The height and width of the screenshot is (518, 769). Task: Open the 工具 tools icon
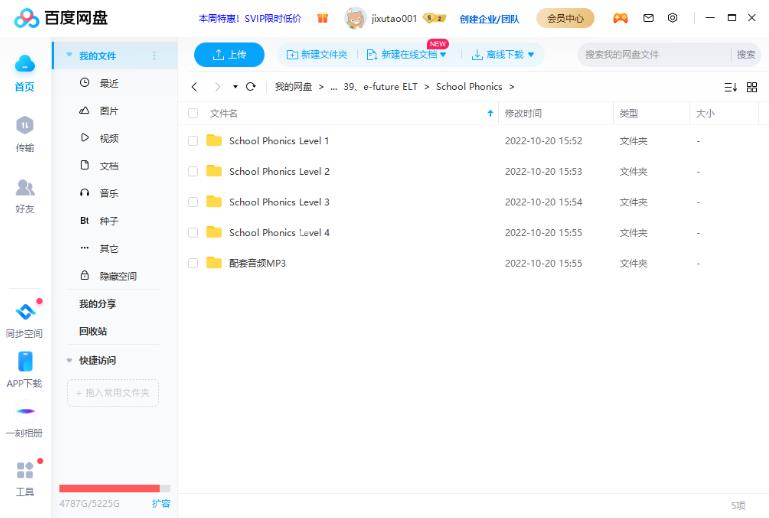click(25, 478)
